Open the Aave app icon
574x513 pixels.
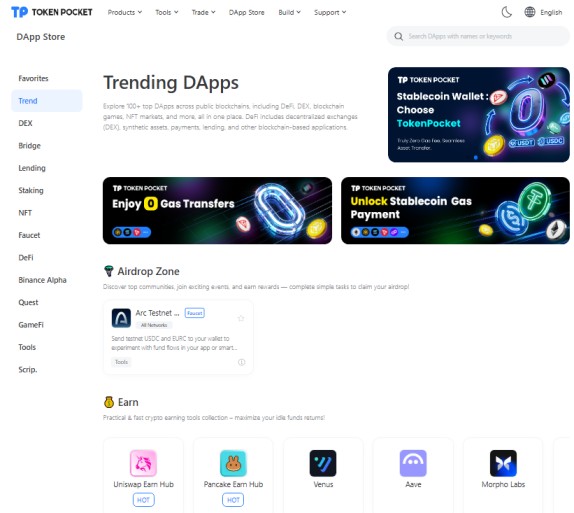click(413, 463)
